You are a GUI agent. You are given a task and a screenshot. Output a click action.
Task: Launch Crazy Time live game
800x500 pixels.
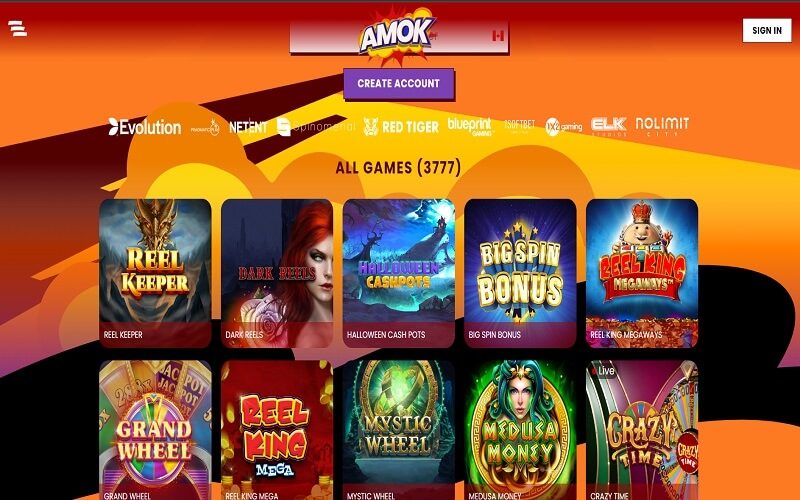click(x=642, y=430)
